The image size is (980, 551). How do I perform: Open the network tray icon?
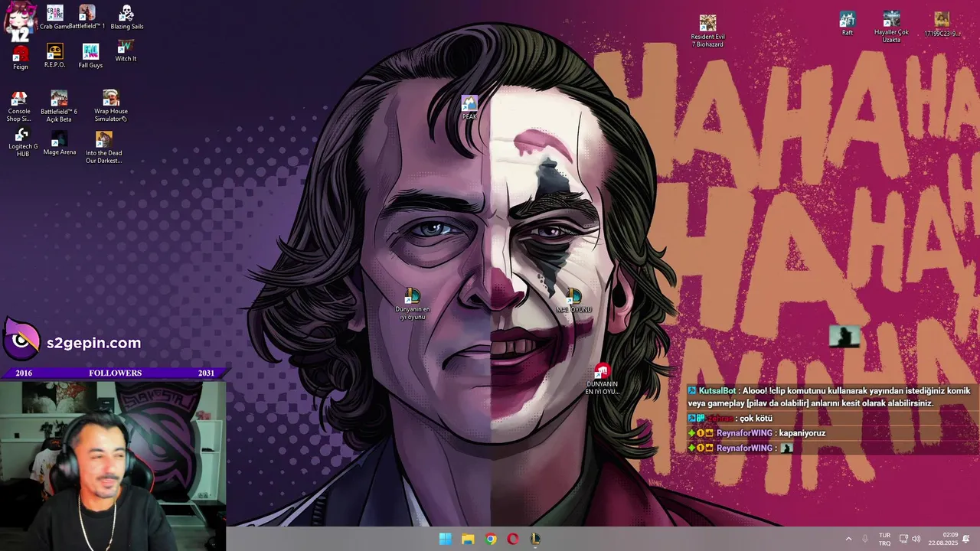(x=903, y=539)
